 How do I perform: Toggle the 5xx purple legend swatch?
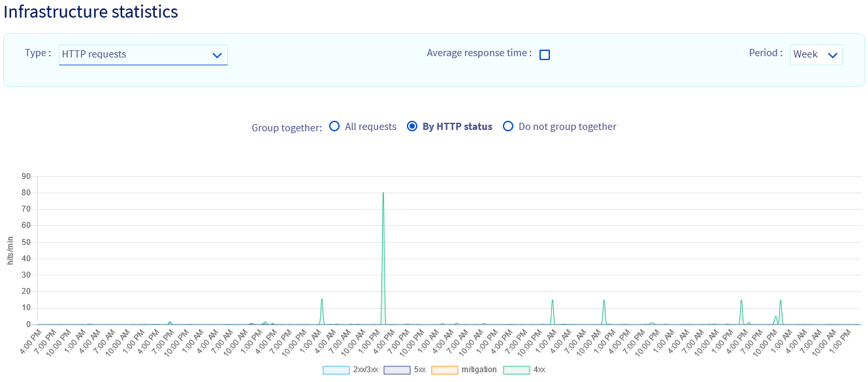(397, 370)
